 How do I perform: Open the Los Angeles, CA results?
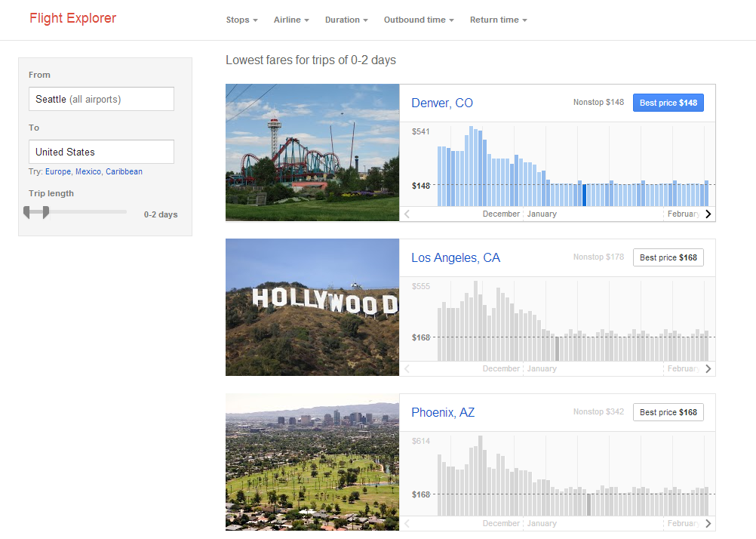pos(456,257)
